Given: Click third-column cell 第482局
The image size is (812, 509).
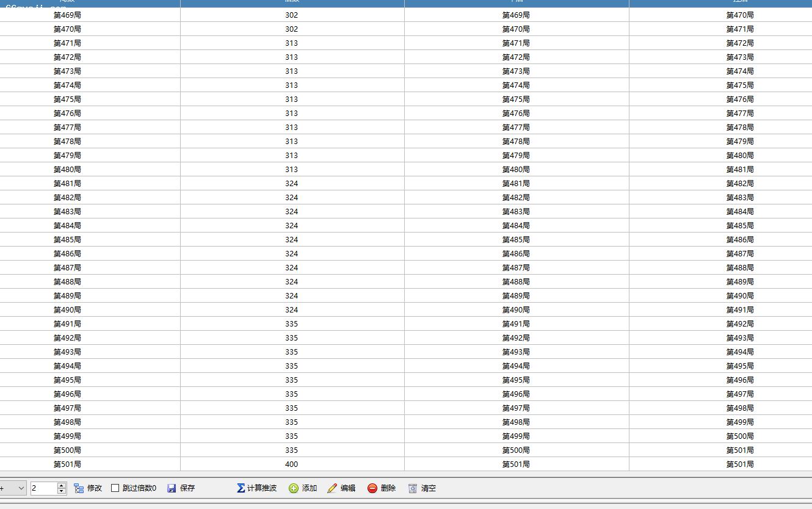Looking at the screenshot, I should 516,198.
